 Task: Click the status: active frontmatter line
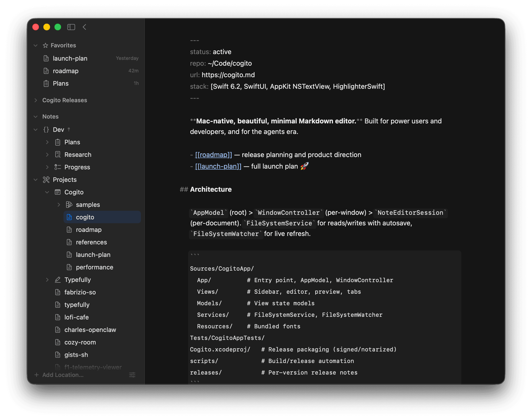point(211,52)
